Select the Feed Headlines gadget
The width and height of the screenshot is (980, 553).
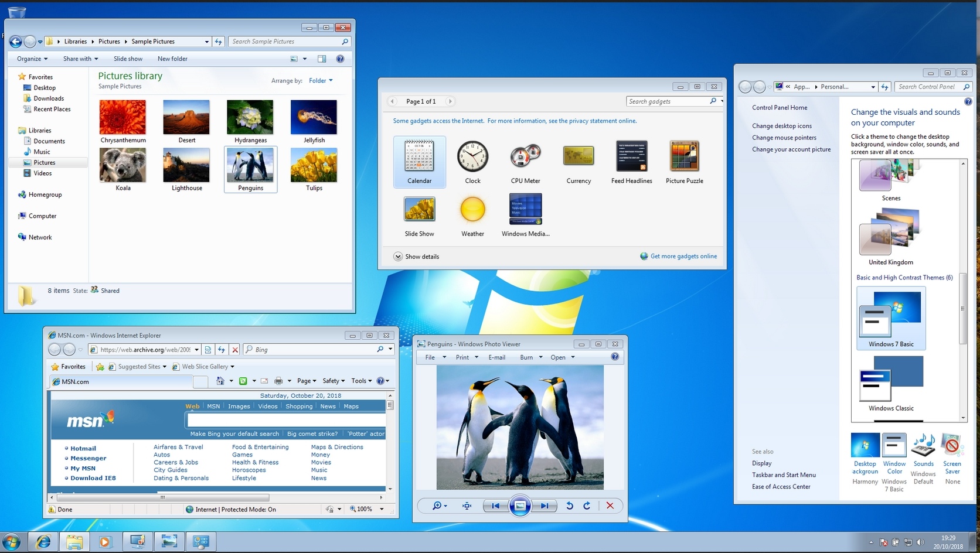(631, 162)
